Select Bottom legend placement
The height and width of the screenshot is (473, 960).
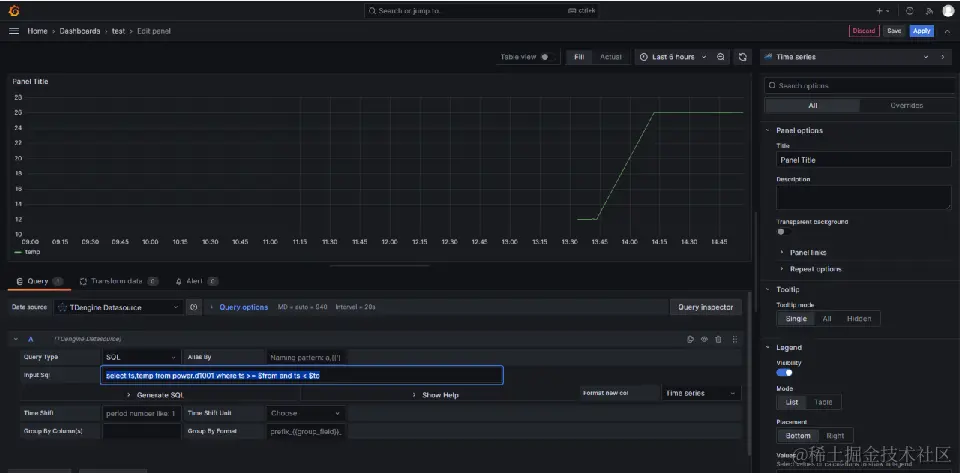(798, 436)
